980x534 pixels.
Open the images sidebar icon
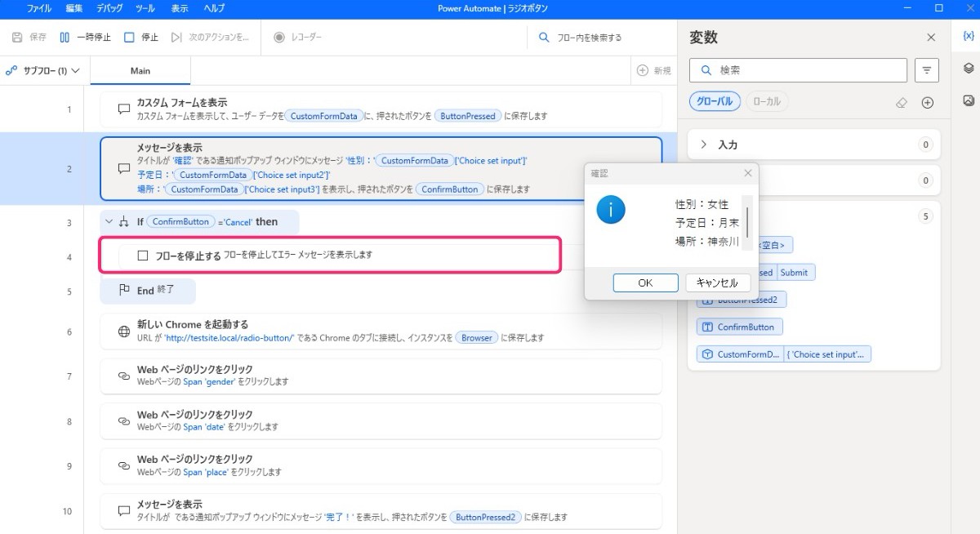(x=968, y=100)
